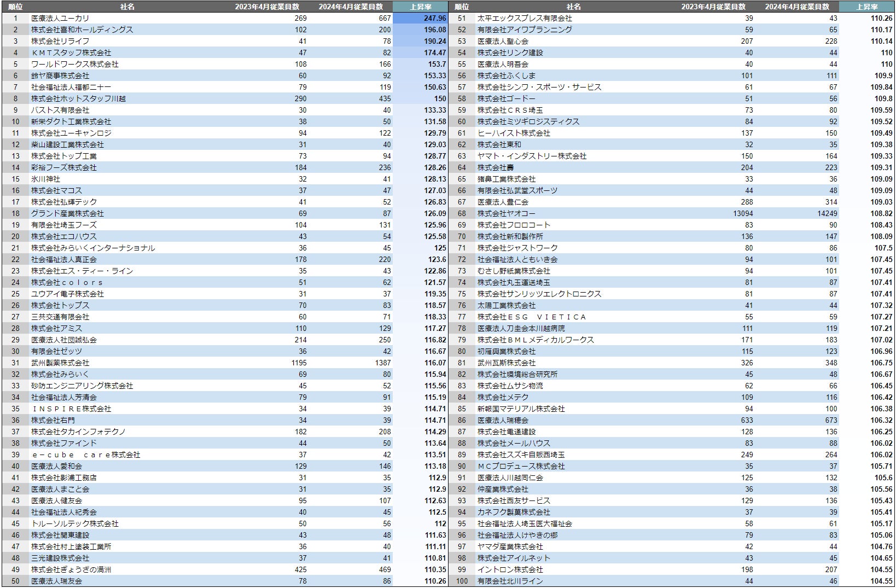
Task: Click the 有限会社北川ライン entry
Action: [510, 581]
